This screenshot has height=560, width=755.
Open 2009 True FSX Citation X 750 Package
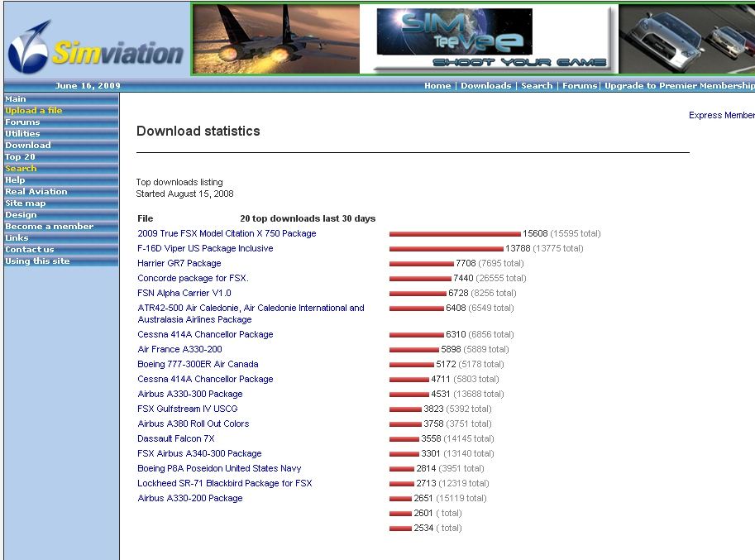click(x=227, y=233)
